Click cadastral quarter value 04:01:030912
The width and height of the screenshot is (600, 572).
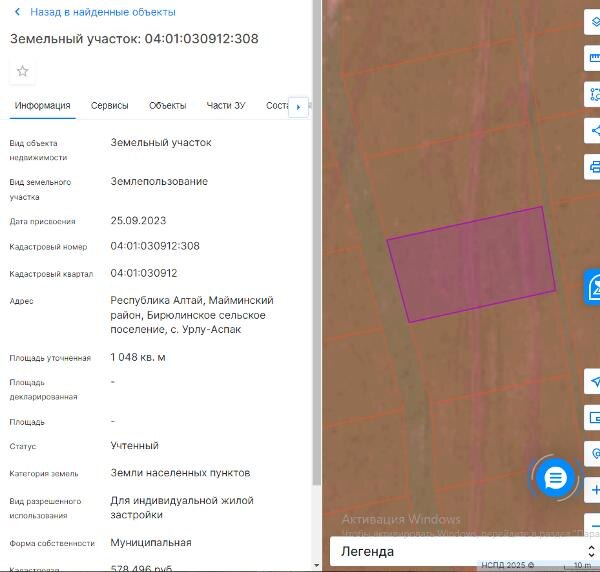click(144, 273)
